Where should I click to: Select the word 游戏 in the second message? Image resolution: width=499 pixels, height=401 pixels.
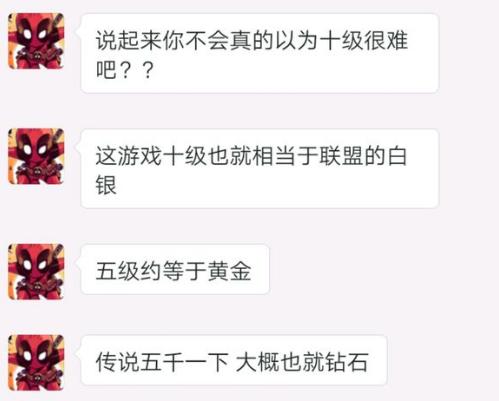(140, 156)
